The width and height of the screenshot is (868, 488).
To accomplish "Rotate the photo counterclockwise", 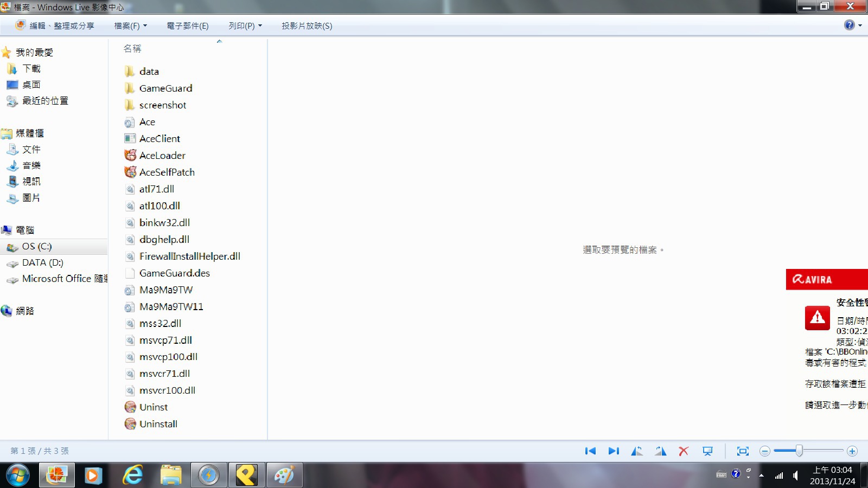I will (x=637, y=451).
